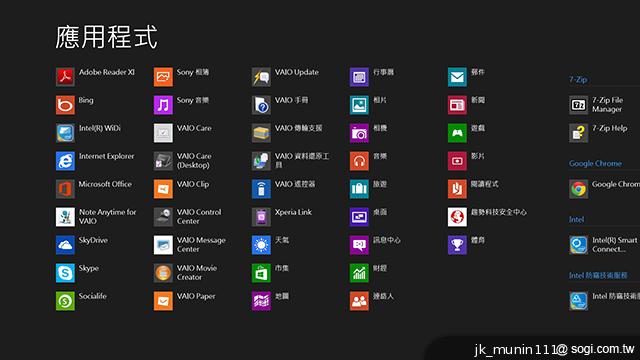Select Intel 防竊技術服務 group heading
The height and width of the screenshot is (360, 640).
598,276
